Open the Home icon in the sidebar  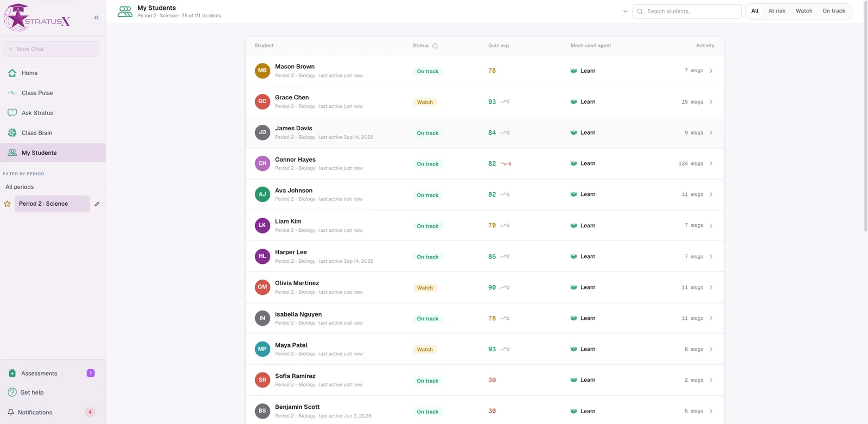pyautogui.click(x=12, y=73)
